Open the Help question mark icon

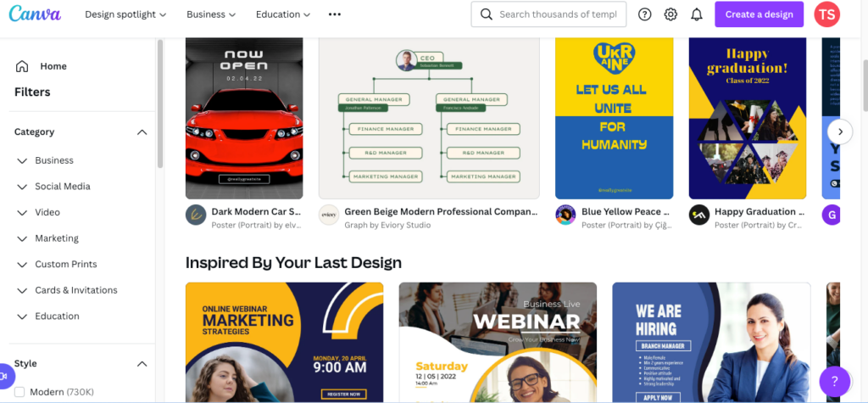coord(644,14)
